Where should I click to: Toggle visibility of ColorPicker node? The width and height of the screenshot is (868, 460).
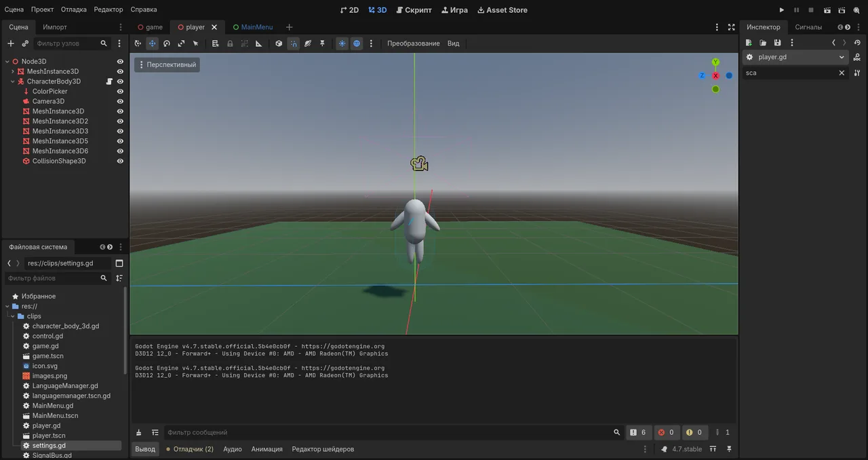click(x=120, y=92)
